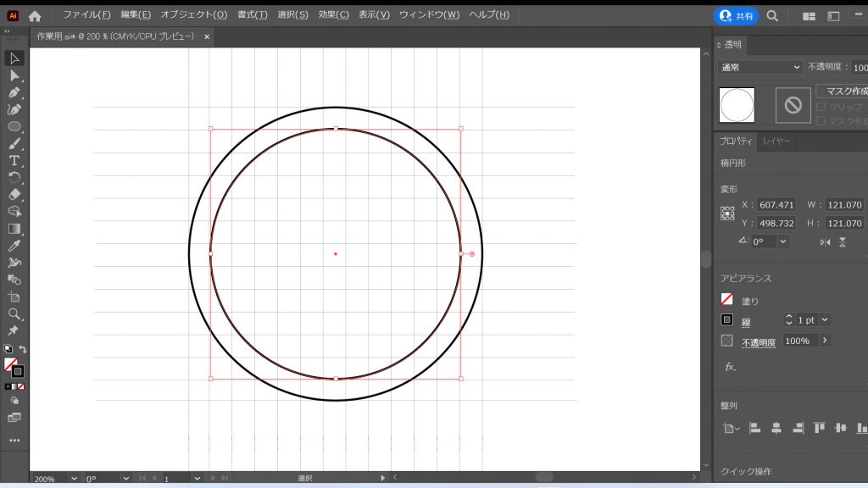Click the fill swatch in Appearance
The height and width of the screenshot is (488, 868).
pyautogui.click(x=726, y=299)
